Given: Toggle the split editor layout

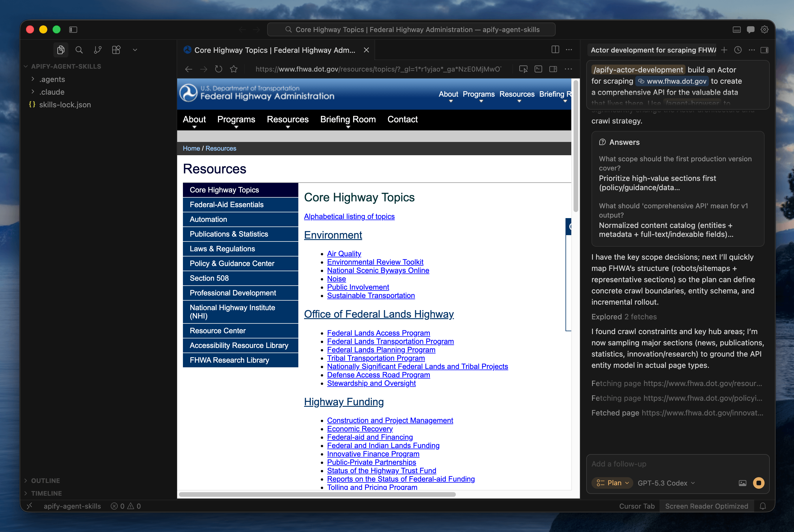Looking at the screenshot, I should click(x=555, y=50).
